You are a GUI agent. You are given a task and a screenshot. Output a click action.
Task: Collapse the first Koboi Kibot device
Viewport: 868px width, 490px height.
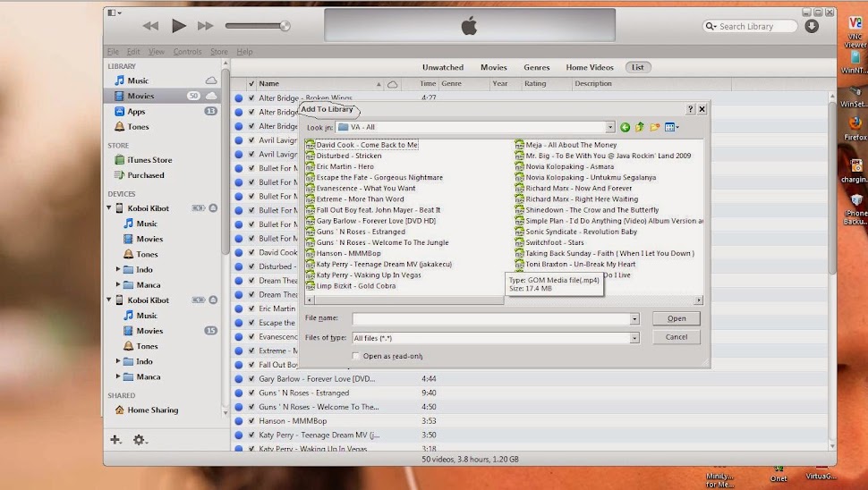point(109,208)
